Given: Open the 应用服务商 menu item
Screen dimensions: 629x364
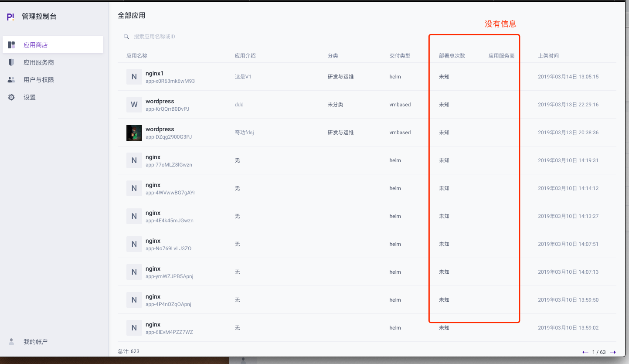Looking at the screenshot, I should click(x=53, y=62).
